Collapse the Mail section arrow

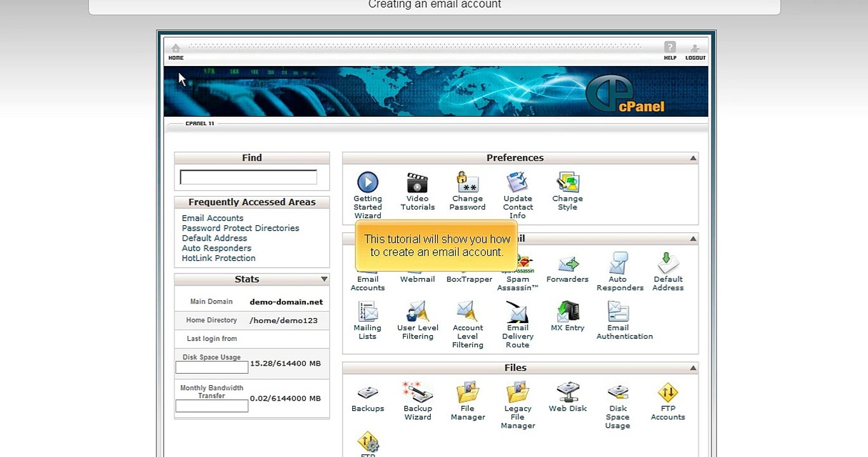(693, 239)
